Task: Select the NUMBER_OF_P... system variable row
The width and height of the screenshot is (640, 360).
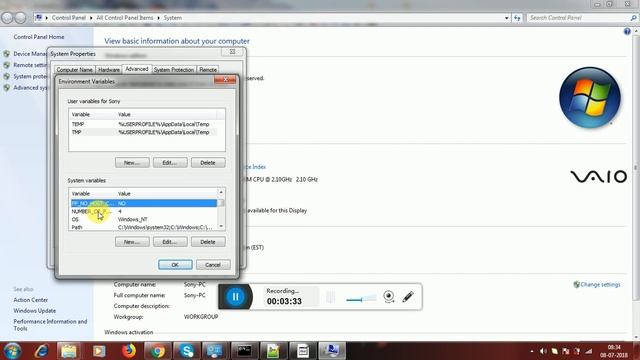Action: (144, 211)
